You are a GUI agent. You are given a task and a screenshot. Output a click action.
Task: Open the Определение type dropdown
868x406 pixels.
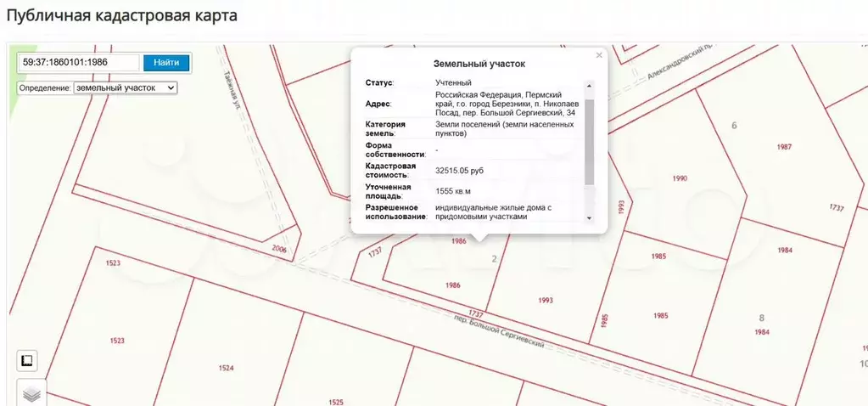point(125,87)
